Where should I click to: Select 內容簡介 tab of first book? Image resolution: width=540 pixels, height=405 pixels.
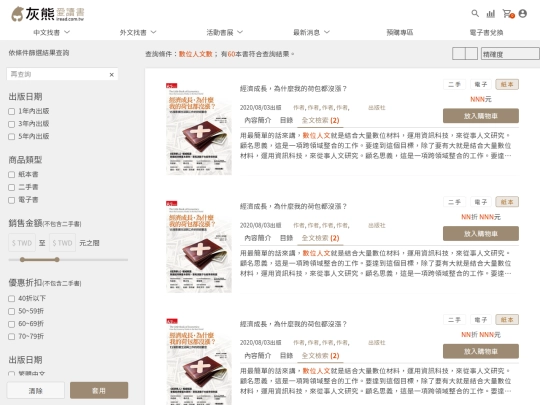point(258,120)
